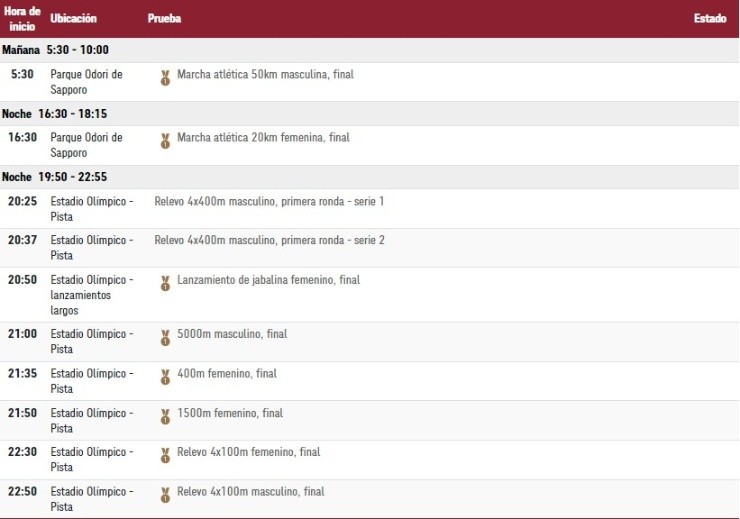Sort by Hora de inicio column header
Image resolution: width=740 pixels, height=519 pixels.
pyautogui.click(x=21, y=18)
